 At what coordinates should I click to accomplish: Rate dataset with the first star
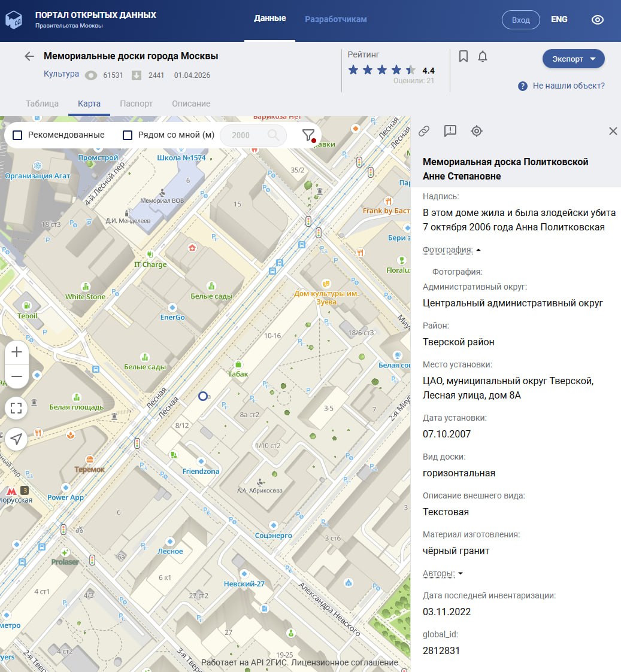pyautogui.click(x=353, y=70)
